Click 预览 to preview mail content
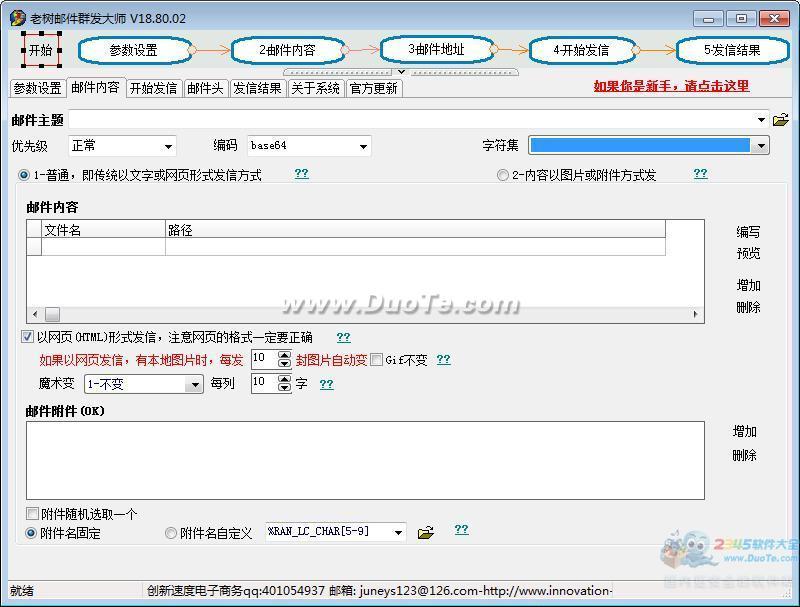Screen dimensions: 800x607 (x=748, y=253)
